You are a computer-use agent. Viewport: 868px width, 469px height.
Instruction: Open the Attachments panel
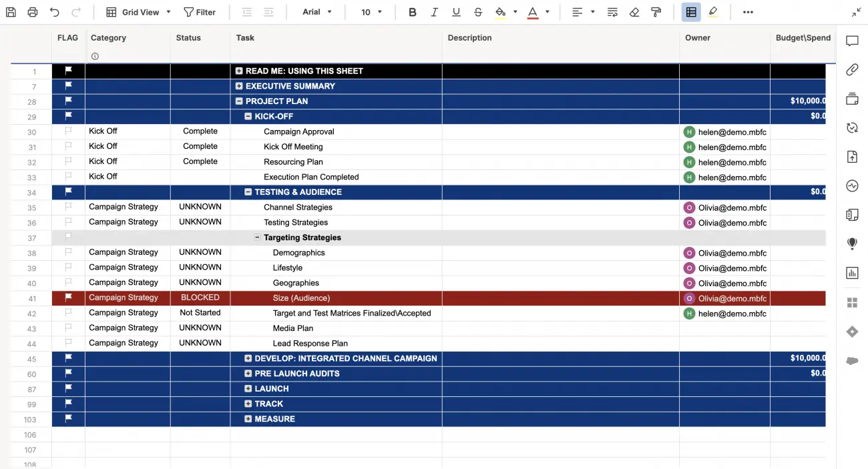(851, 69)
